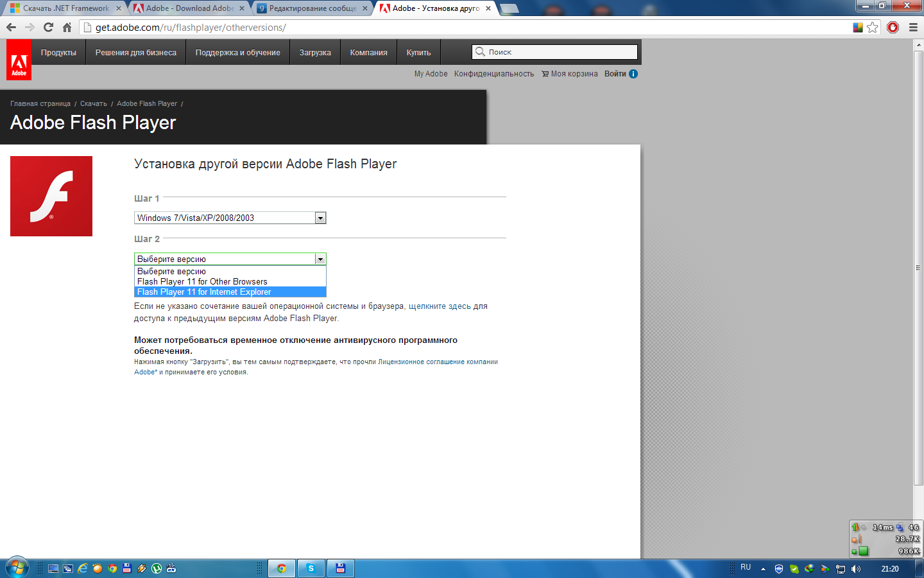The width and height of the screenshot is (924, 578).
Task: Pick the Выберите версию list option
Action: (x=230, y=272)
